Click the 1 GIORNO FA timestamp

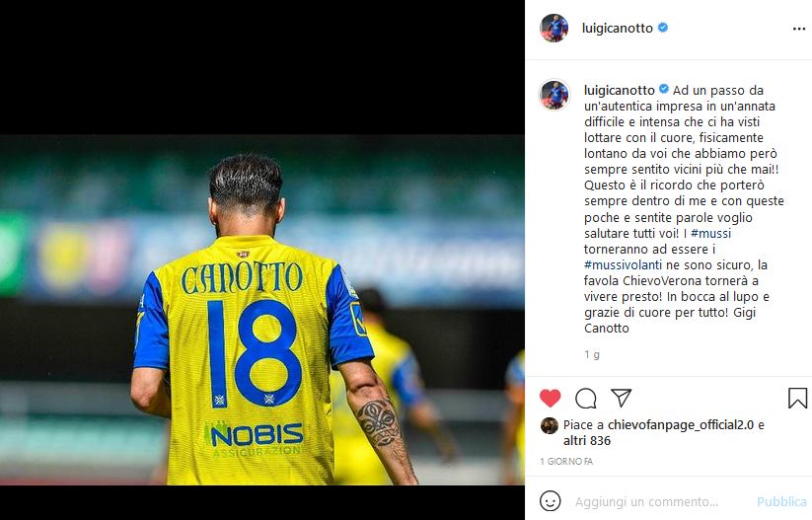click(566, 462)
